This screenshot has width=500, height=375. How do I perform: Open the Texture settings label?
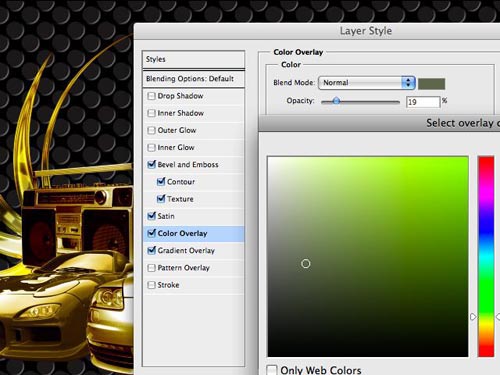(x=180, y=199)
